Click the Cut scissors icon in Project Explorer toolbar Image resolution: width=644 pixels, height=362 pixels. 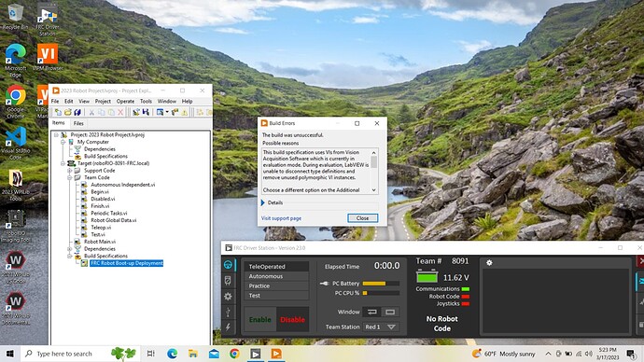[x=91, y=112]
